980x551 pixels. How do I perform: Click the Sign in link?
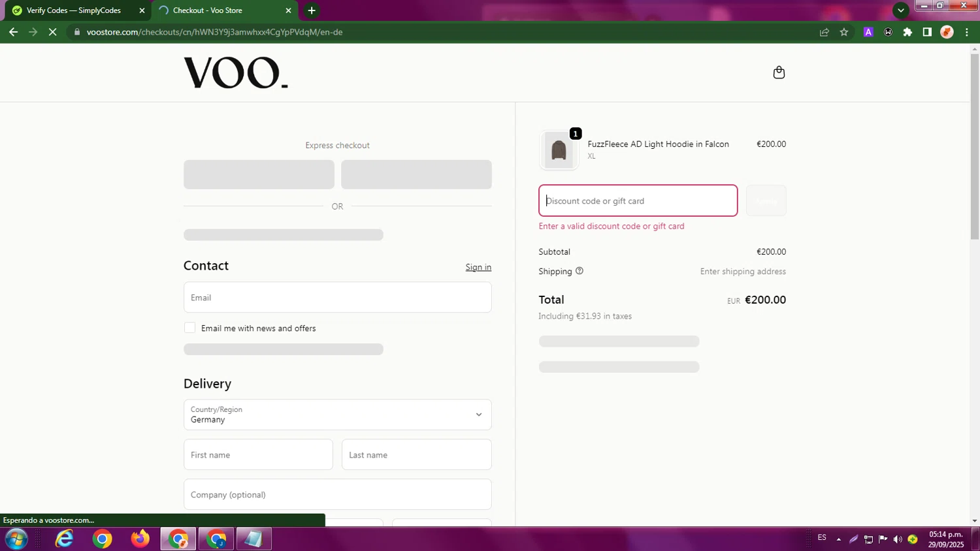478,267
